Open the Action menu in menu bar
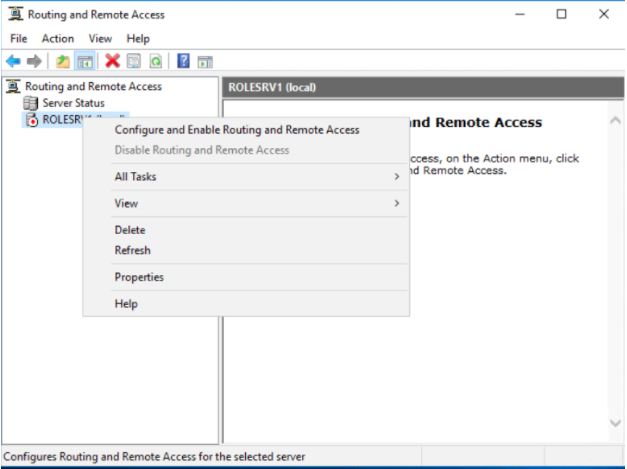Image resolution: width=627 pixels, height=469 pixels. pyautogui.click(x=58, y=38)
